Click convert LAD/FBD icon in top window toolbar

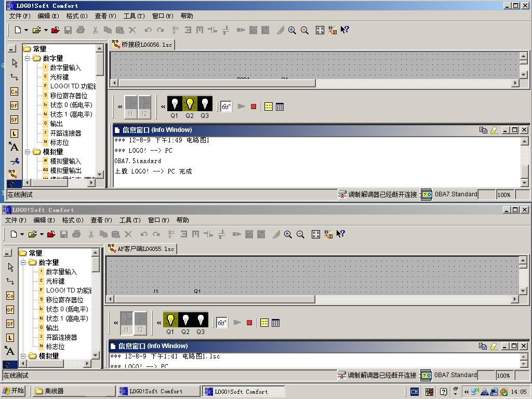click(332, 30)
